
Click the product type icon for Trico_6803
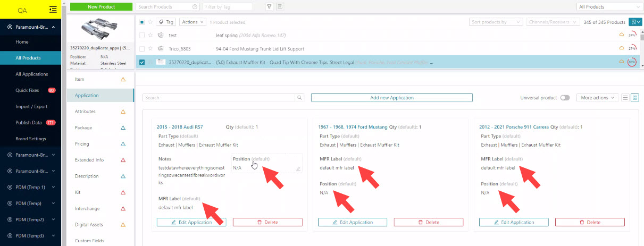point(160,48)
